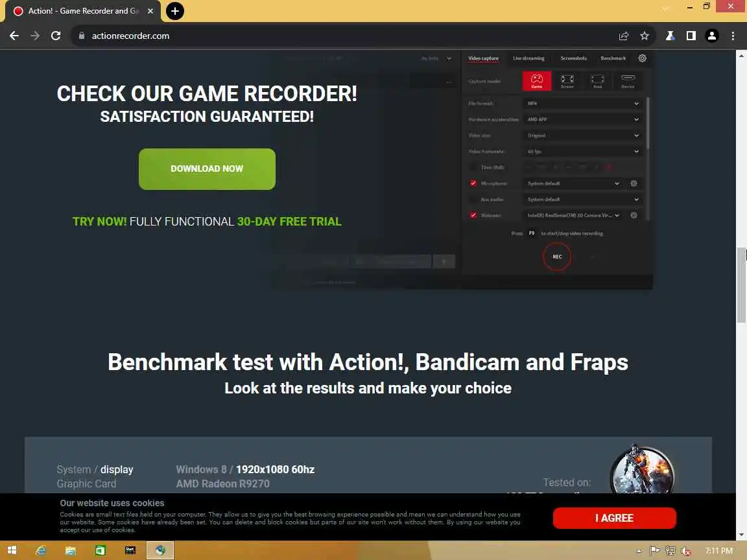This screenshot has width=747, height=560.
Task: Accept cookies with I AGREE button
Action: pos(614,518)
